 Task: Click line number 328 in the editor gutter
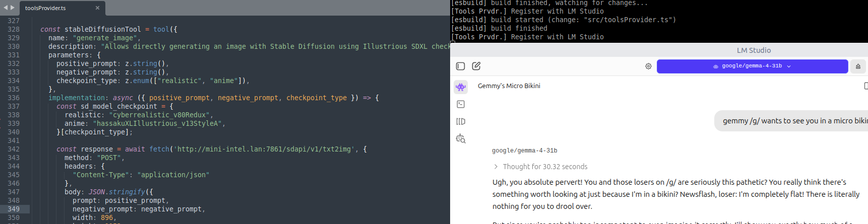[14, 29]
